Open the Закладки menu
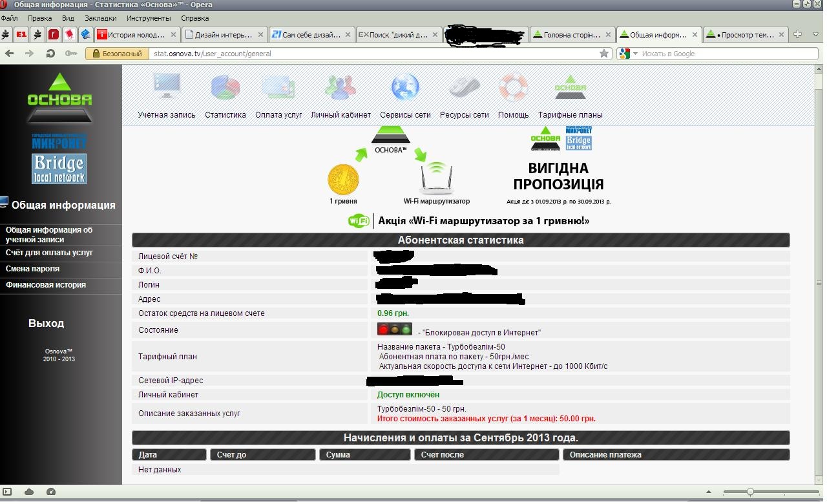 coord(101,18)
